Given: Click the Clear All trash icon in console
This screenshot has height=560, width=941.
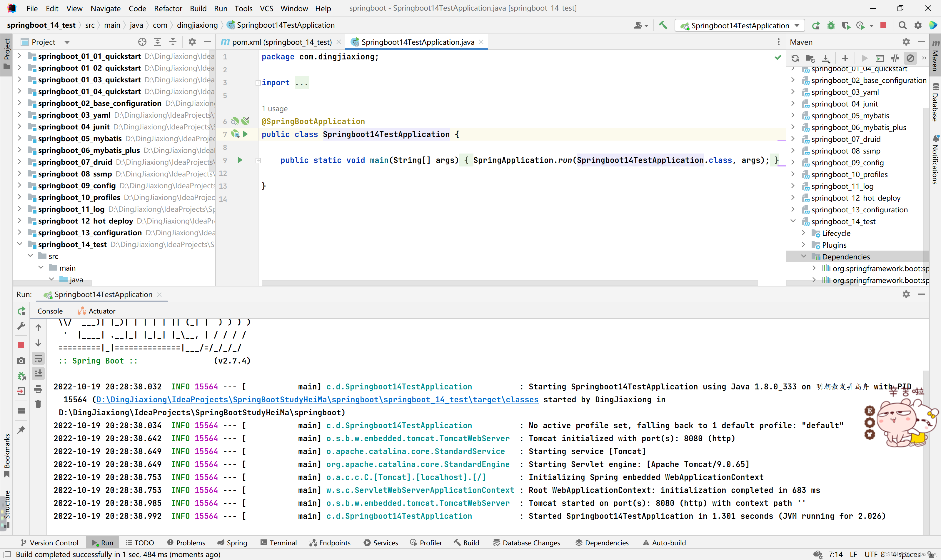Looking at the screenshot, I should coord(38,404).
